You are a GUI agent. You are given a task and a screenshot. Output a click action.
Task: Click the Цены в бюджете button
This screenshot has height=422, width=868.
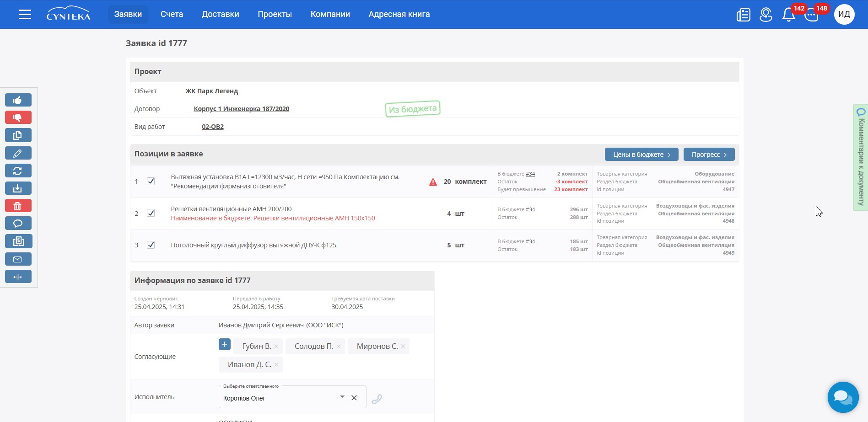(x=641, y=155)
